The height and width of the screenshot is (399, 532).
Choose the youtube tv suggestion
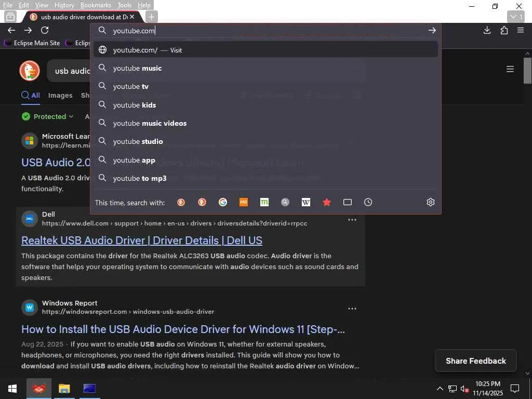(265, 87)
